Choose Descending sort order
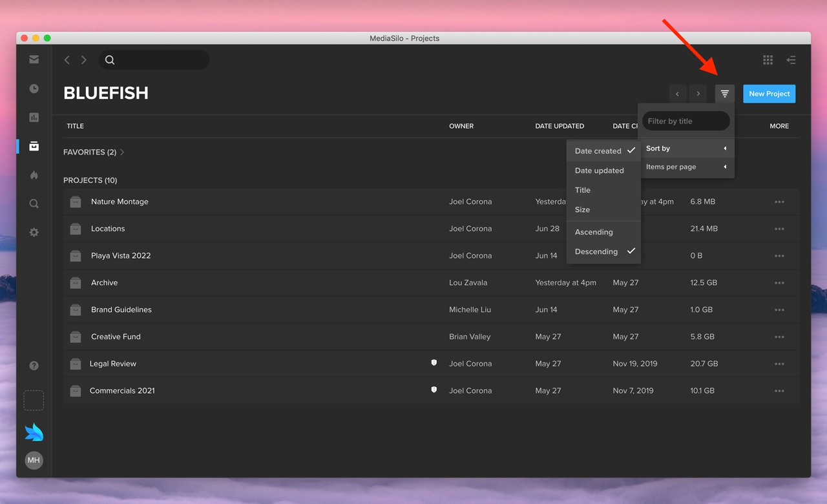 603,251
